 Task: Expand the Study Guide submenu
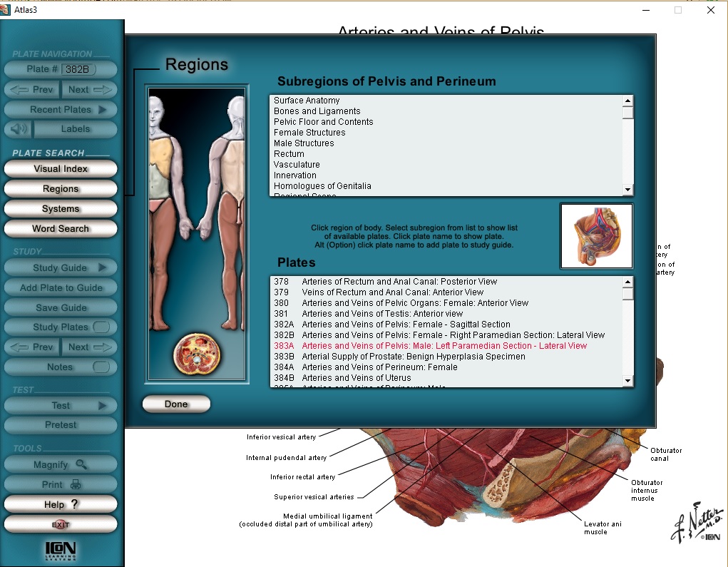pyautogui.click(x=61, y=267)
